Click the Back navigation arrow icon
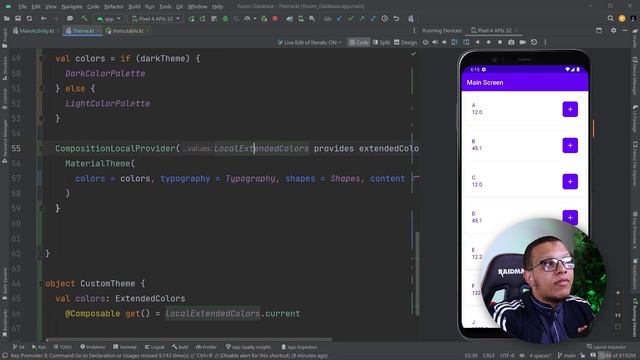The height and width of the screenshot is (360, 640). [44, 18]
